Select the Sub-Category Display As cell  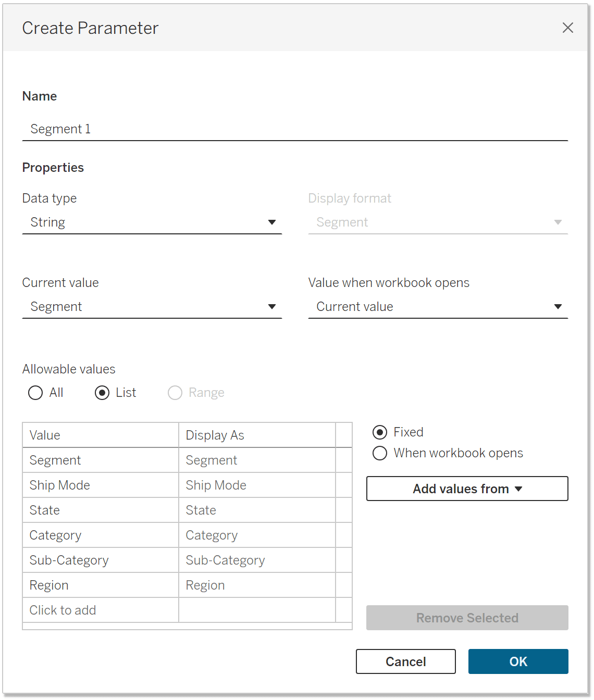pyautogui.click(x=257, y=560)
